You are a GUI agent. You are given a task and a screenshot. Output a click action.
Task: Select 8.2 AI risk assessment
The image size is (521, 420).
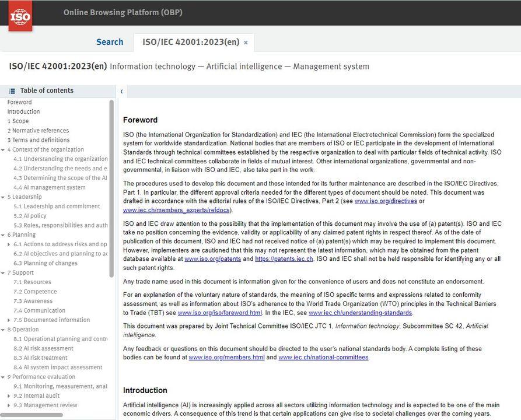[43, 349]
